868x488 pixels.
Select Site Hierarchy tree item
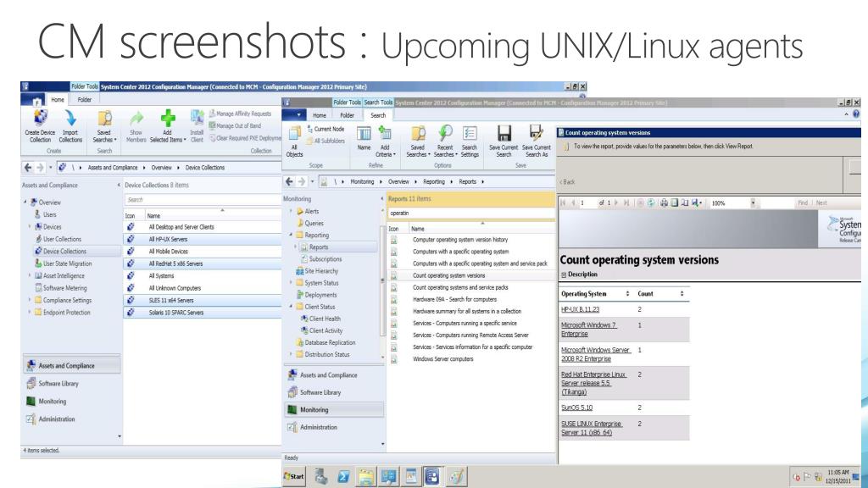point(321,271)
